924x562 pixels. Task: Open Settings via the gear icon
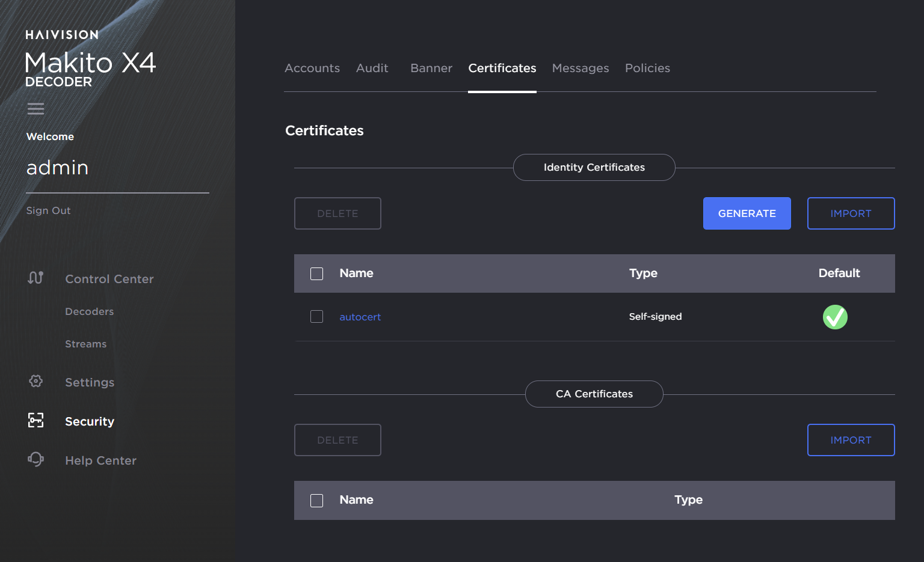tap(35, 382)
